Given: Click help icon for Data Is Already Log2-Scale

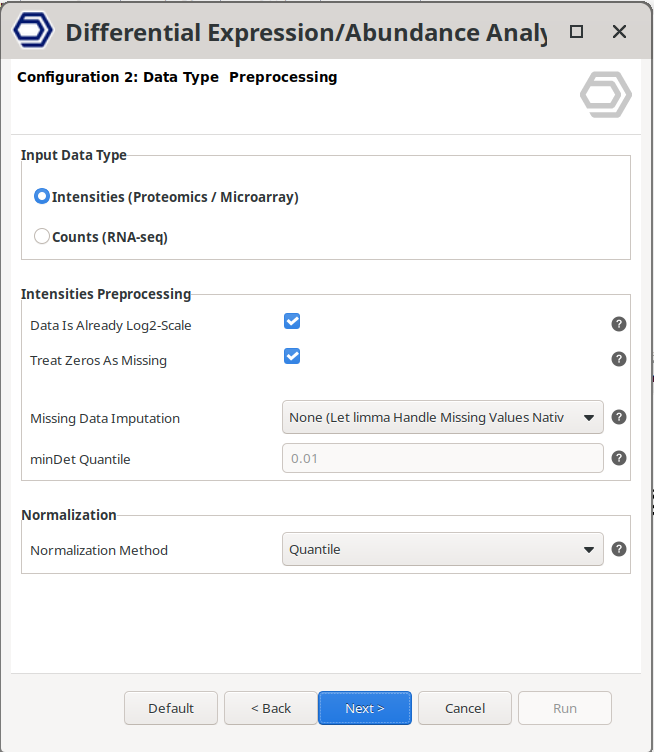Looking at the screenshot, I should tap(619, 324).
